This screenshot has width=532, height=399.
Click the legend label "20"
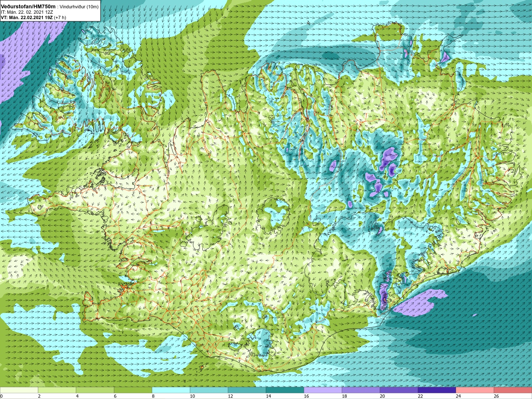click(382, 397)
